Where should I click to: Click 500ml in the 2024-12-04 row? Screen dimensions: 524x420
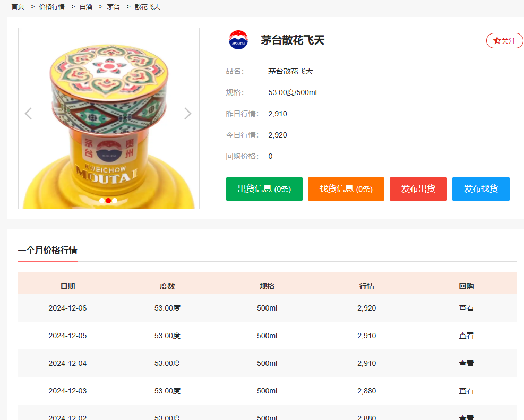(x=267, y=363)
